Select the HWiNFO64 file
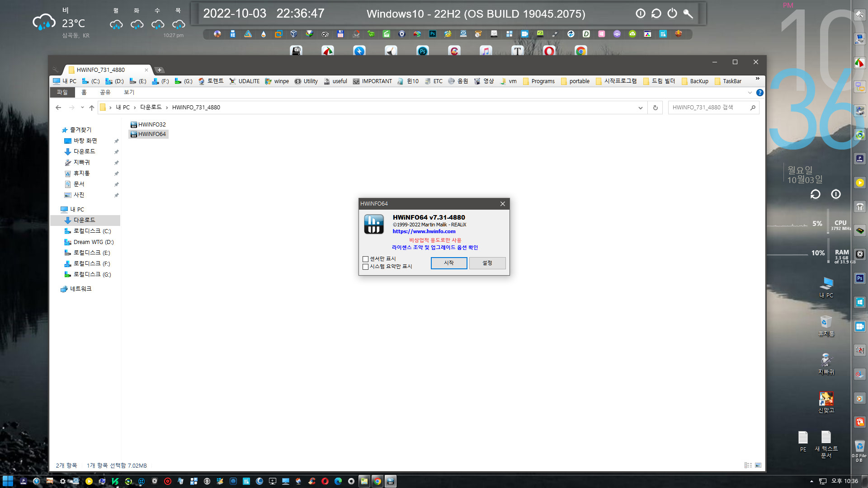The height and width of the screenshot is (488, 868). click(148, 134)
